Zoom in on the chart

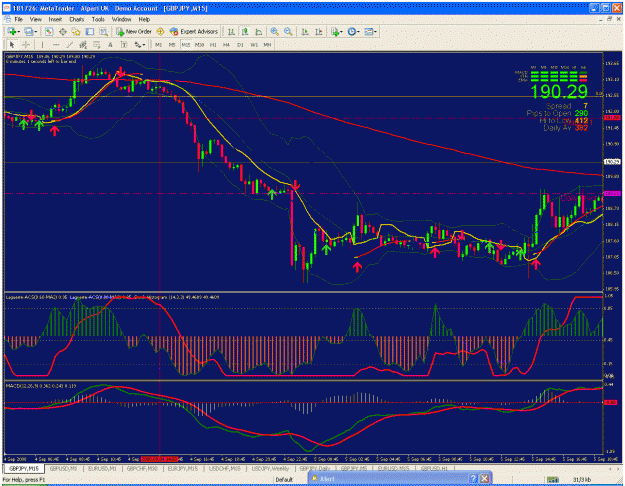(274, 31)
